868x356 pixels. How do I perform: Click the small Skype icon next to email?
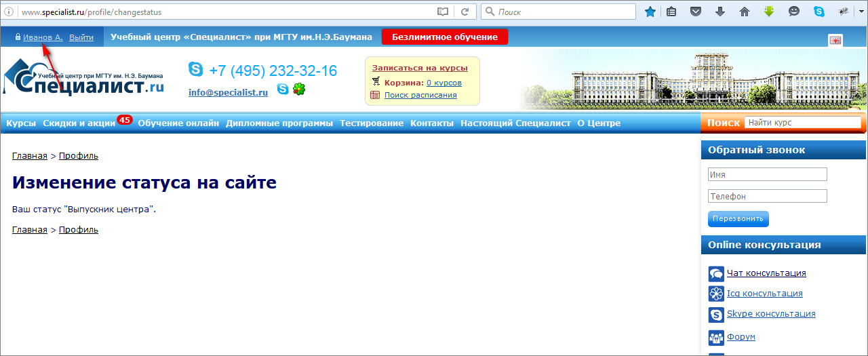click(283, 89)
